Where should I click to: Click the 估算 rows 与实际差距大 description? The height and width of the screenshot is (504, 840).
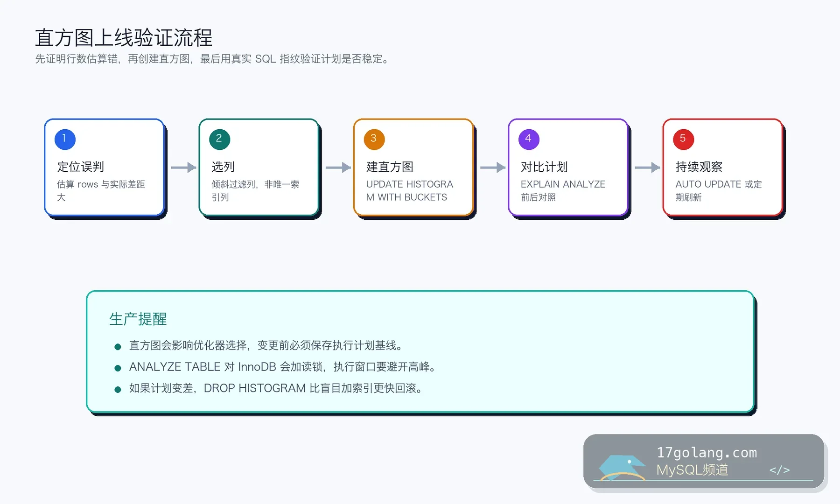101,190
